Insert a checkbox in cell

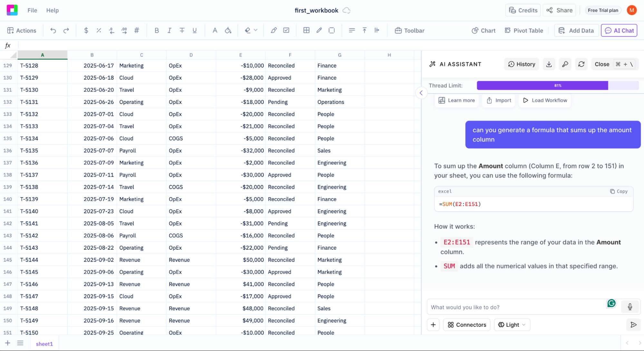(286, 31)
